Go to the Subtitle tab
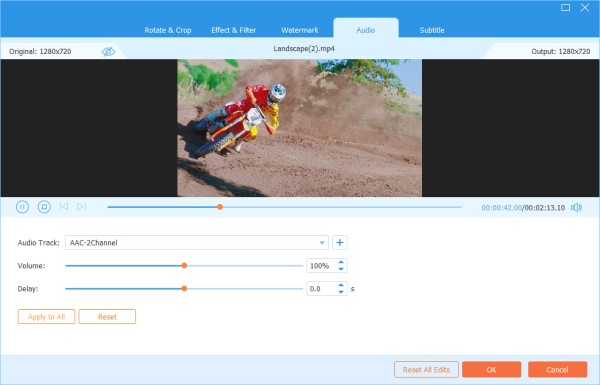Viewport: 600px width, 385px height. 432,30
